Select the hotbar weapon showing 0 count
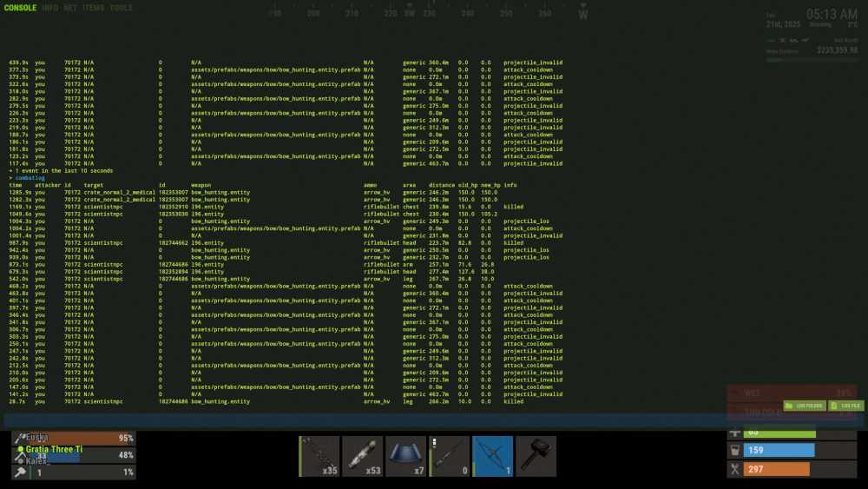The image size is (868, 489). [450, 457]
